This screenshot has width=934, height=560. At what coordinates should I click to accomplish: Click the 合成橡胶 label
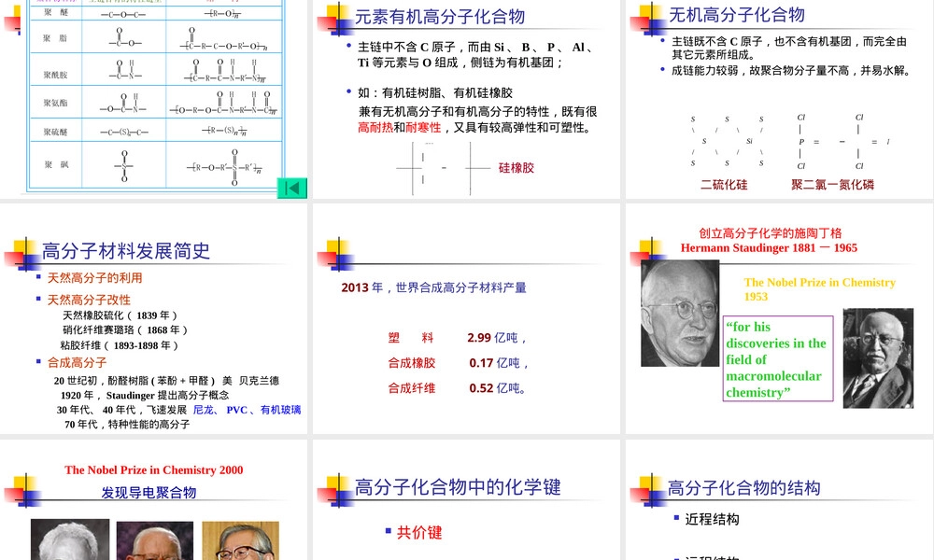[x=411, y=363]
